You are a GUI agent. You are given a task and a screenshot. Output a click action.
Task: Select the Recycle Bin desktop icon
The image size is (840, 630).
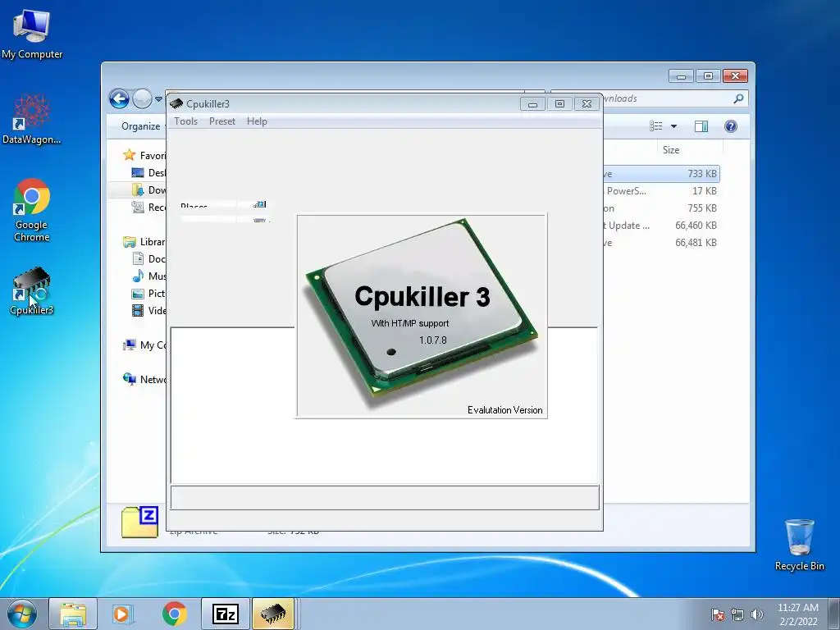pos(799,545)
